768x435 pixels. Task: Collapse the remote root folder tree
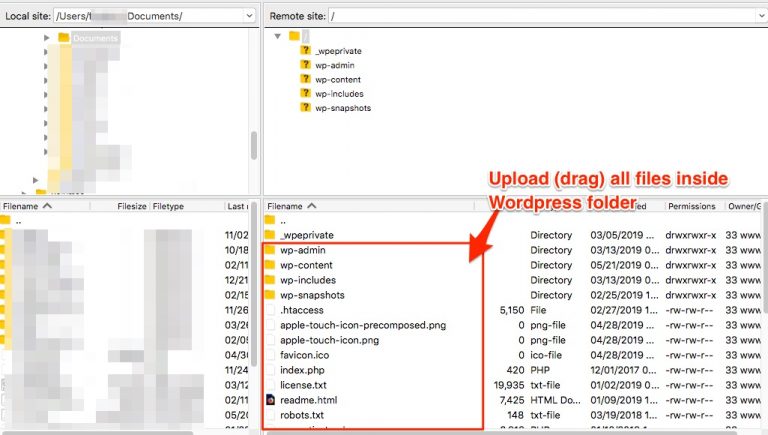click(278, 36)
